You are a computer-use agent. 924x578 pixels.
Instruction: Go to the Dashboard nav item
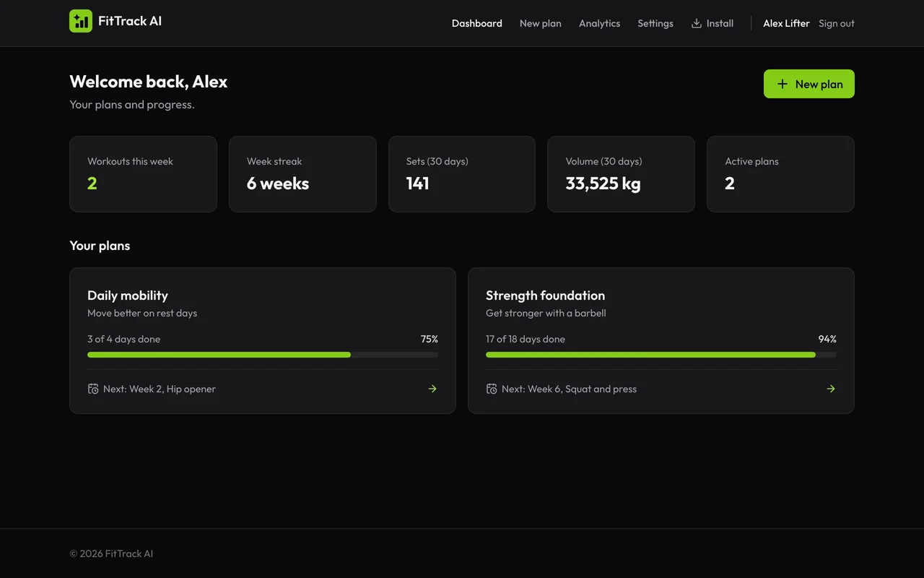click(477, 23)
